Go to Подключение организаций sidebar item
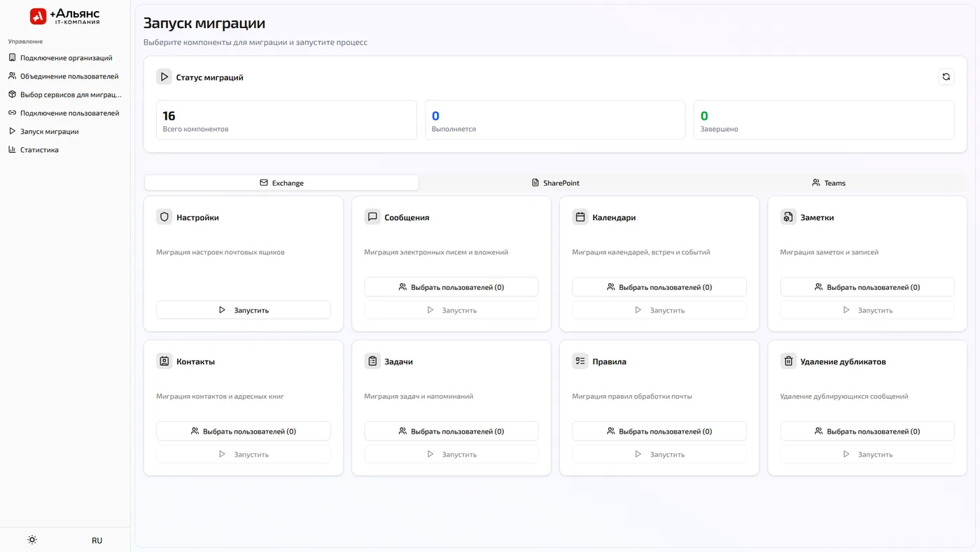This screenshot has width=980, height=552. click(x=65, y=58)
